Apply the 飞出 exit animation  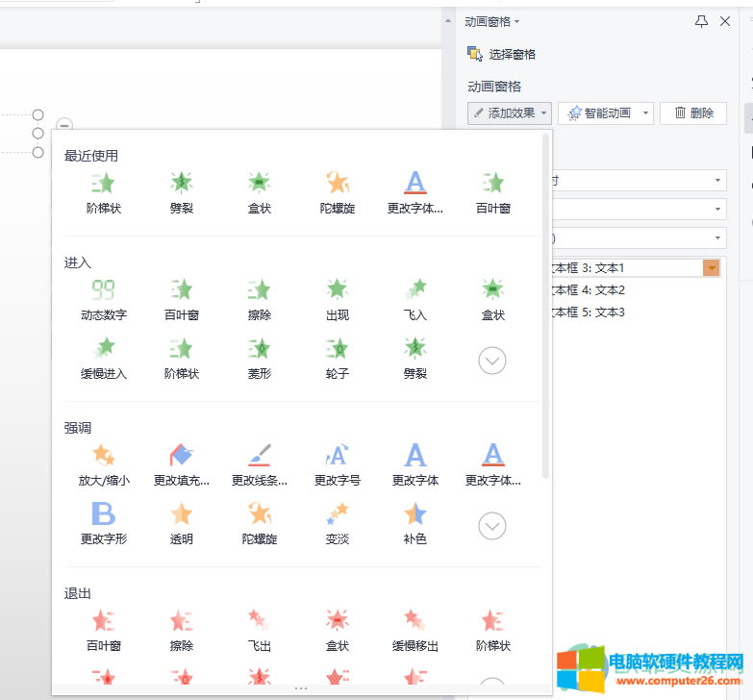[x=259, y=628]
